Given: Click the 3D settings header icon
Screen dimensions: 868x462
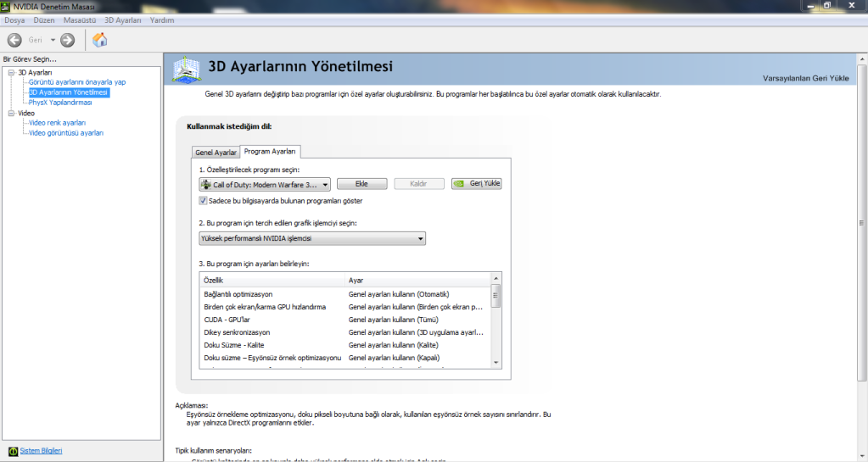Looking at the screenshot, I should (x=187, y=70).
